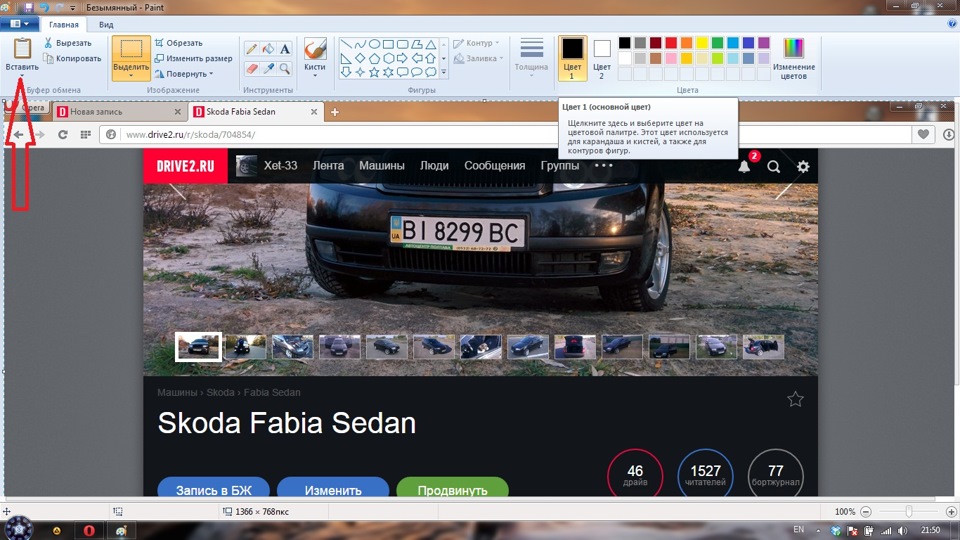960x540 pixels.
Task: Select the Color picker eyedropper
Action: [x=268, y=69]
